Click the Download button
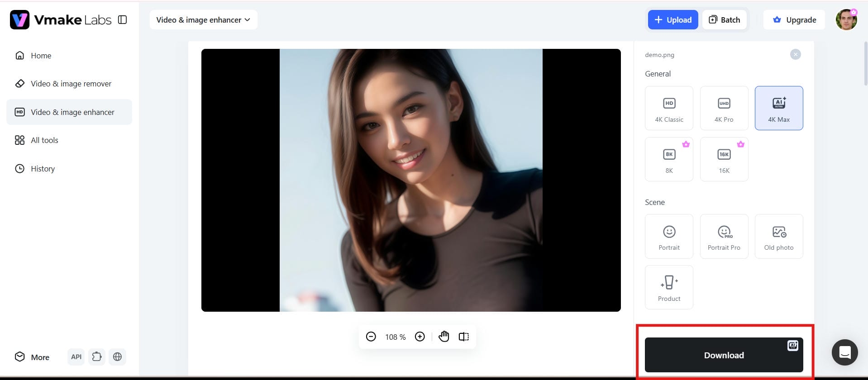 coord(724,355)
